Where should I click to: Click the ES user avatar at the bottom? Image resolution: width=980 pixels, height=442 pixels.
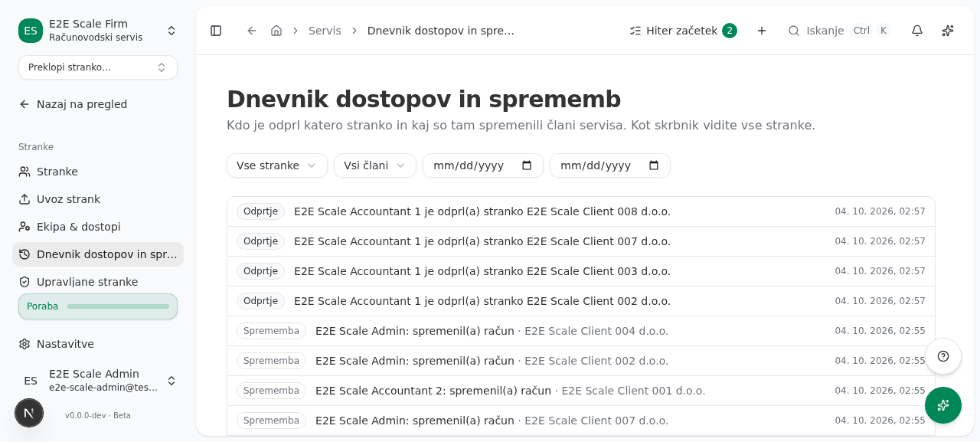tap(31, 381)
